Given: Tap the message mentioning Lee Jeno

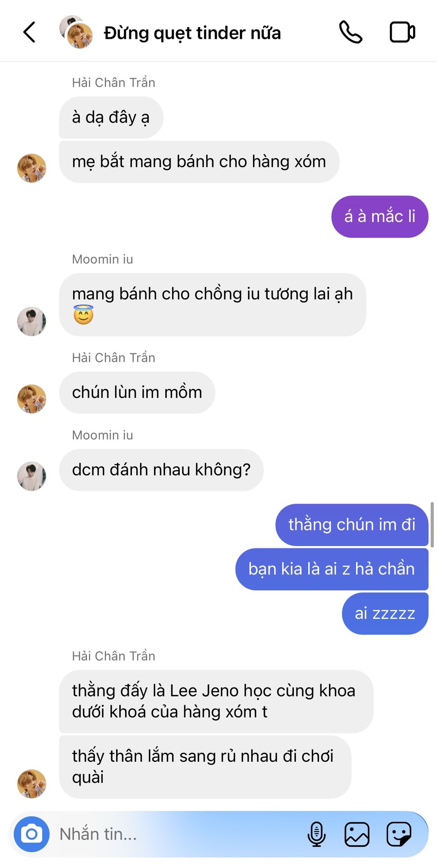Looking at the screenshot, I should click(216, 701).
